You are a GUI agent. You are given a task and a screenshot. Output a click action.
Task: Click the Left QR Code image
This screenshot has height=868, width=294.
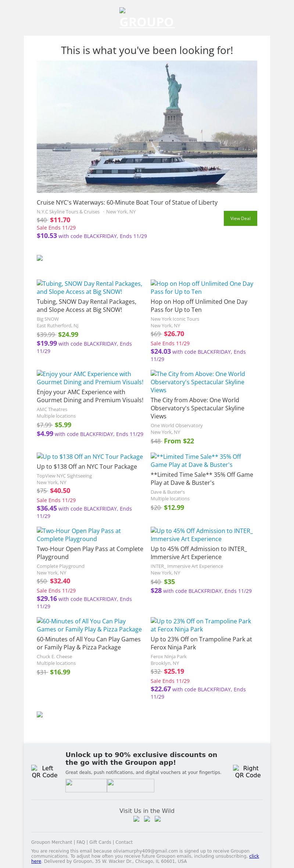point(44,771)
